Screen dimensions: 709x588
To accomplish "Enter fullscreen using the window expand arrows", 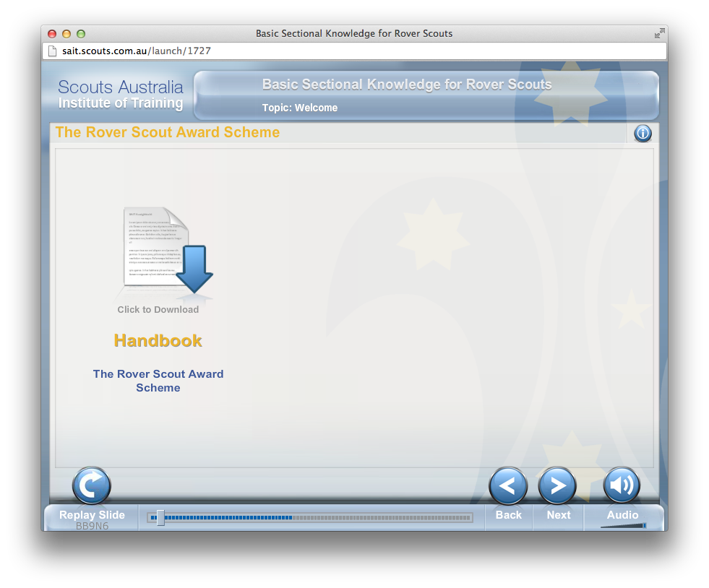I will 659,33.
